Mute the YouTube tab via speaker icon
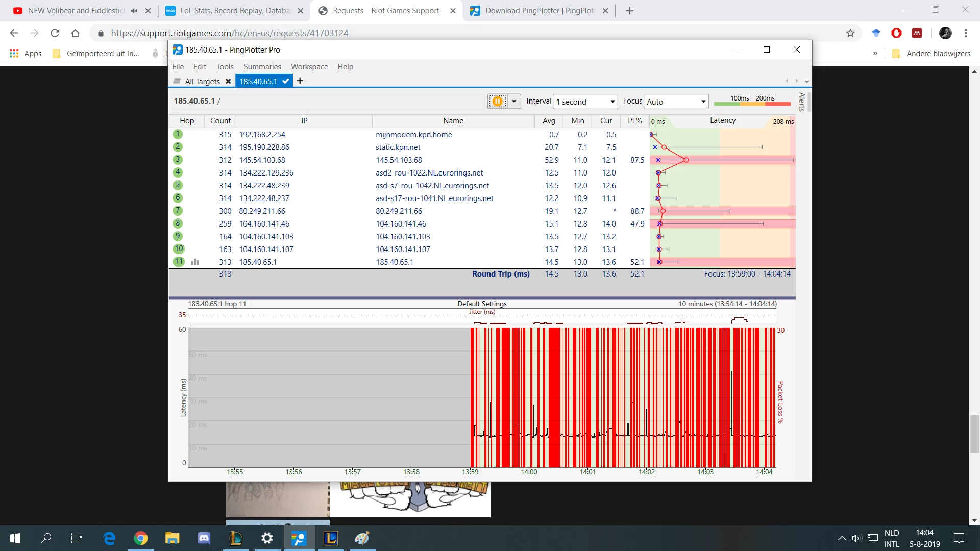Image resolution: width=980 pixels, height=551 pixels. click(134, 11)
